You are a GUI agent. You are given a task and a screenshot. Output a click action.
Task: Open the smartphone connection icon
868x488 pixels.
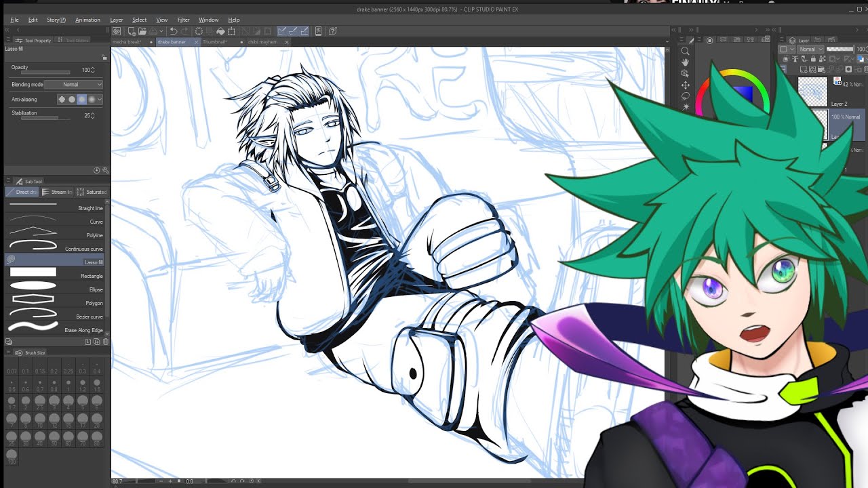[x=318, y=31]
